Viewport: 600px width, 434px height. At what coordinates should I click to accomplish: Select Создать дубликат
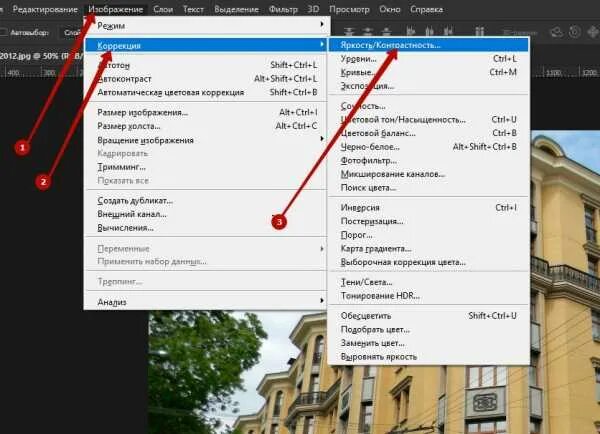pyautogui.click(x=205, y=201)
